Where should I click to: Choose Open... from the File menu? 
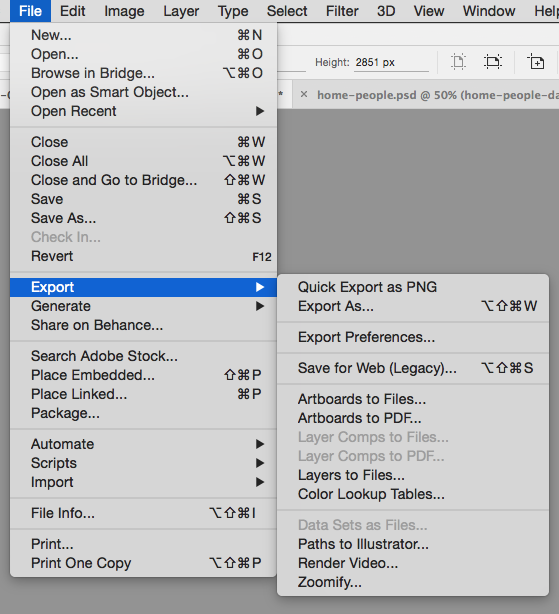pyautogui.click(x=143, y=54)
